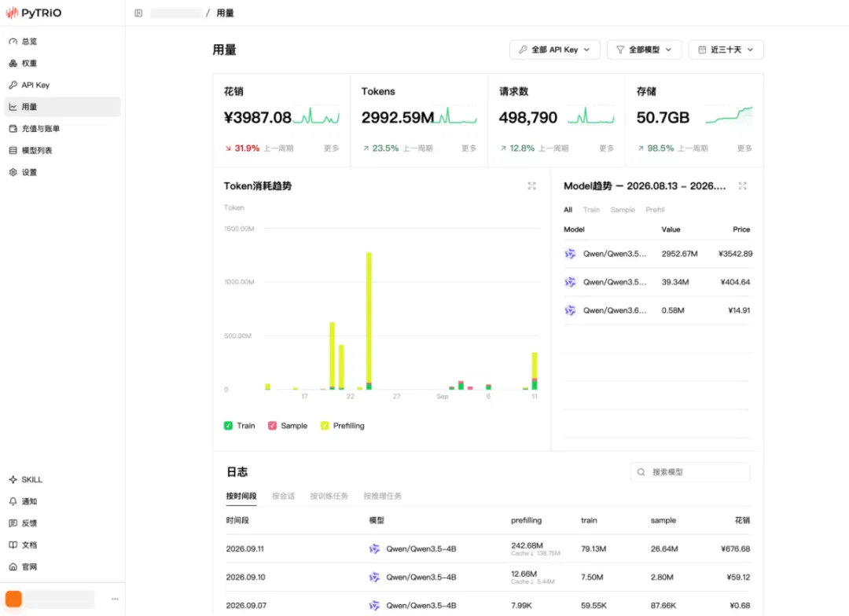Toggle the sidebar collapse icon

coord(138,13)
